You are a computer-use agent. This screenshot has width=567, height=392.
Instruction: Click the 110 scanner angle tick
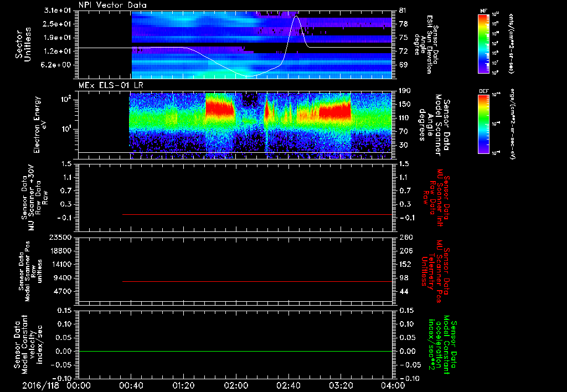click(405, 118)
